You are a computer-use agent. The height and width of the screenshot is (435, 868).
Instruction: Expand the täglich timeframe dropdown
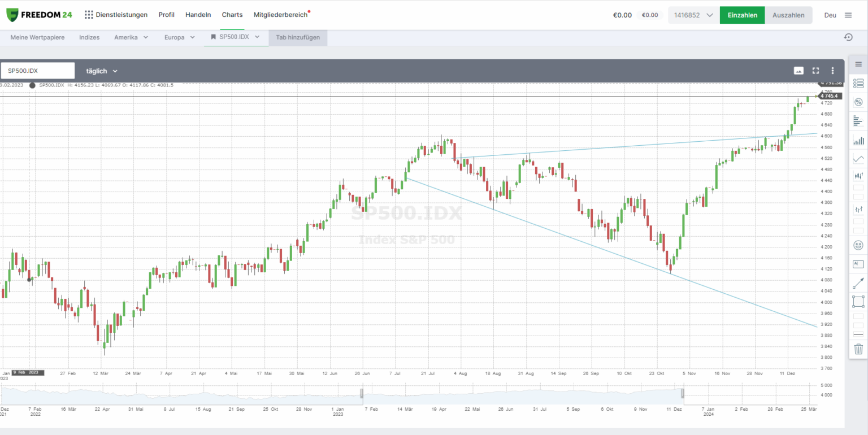click(x=102, y=71)
